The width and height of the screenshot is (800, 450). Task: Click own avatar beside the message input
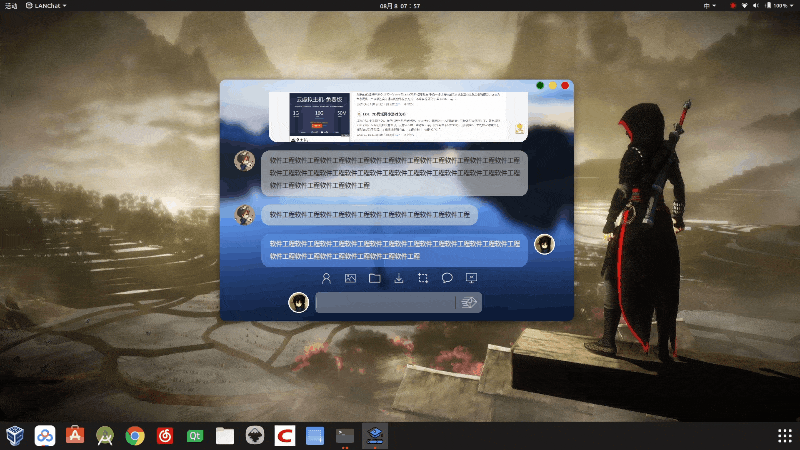click(x=298, y=303)
